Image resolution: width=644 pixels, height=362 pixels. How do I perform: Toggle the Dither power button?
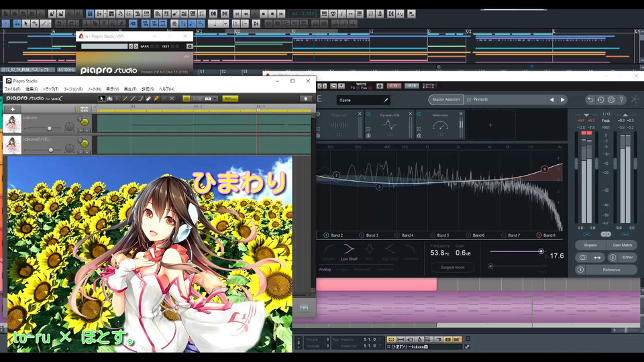point(612,257)
